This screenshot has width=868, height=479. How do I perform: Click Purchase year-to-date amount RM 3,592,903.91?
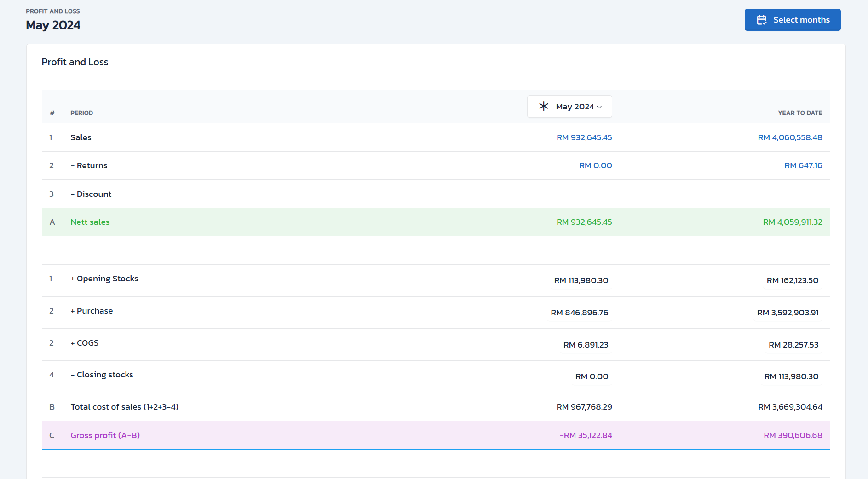[x=788, y=313]
